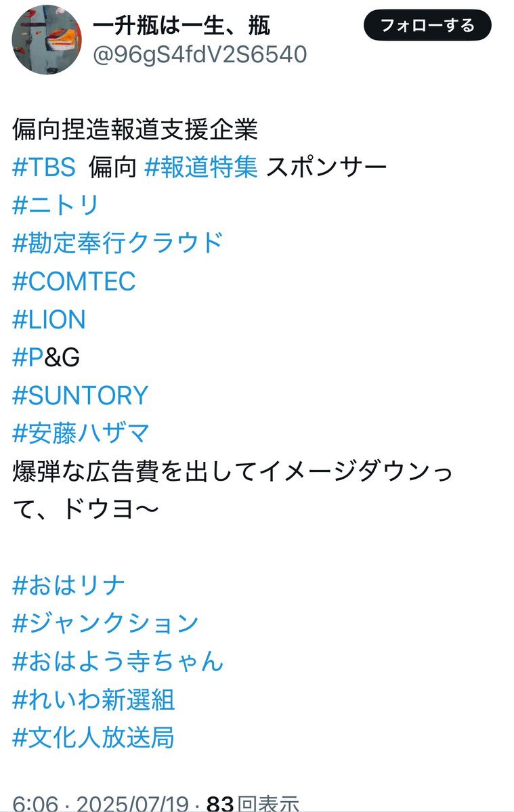Image resolution: width=514 pixels, height=812 pixels.
Task: Open the #ジャンクション hashtag
Action: pos(105,624)
